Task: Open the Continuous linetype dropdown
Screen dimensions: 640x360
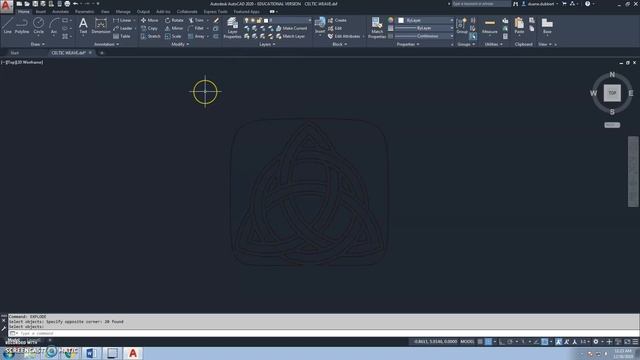Action: tap(425, 36)
